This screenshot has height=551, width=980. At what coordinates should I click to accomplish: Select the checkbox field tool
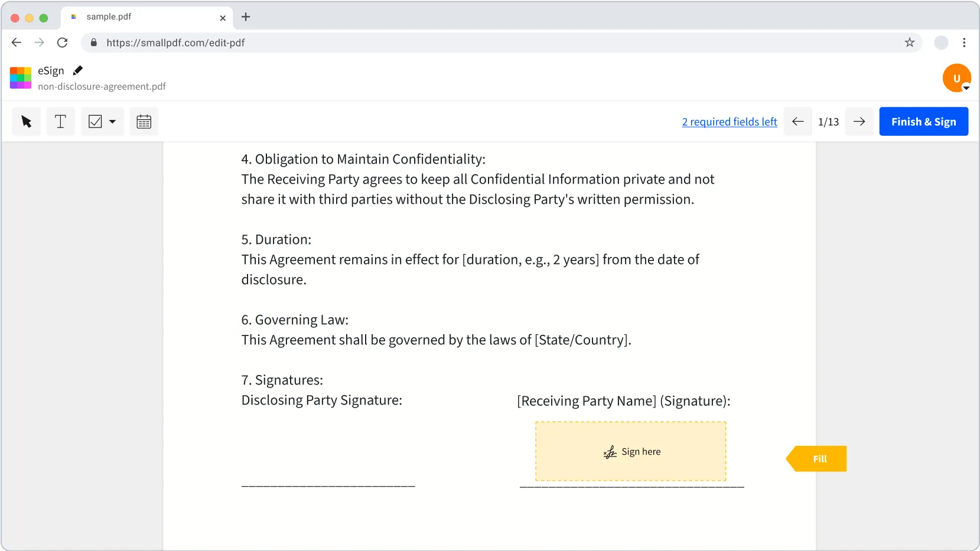96,121
